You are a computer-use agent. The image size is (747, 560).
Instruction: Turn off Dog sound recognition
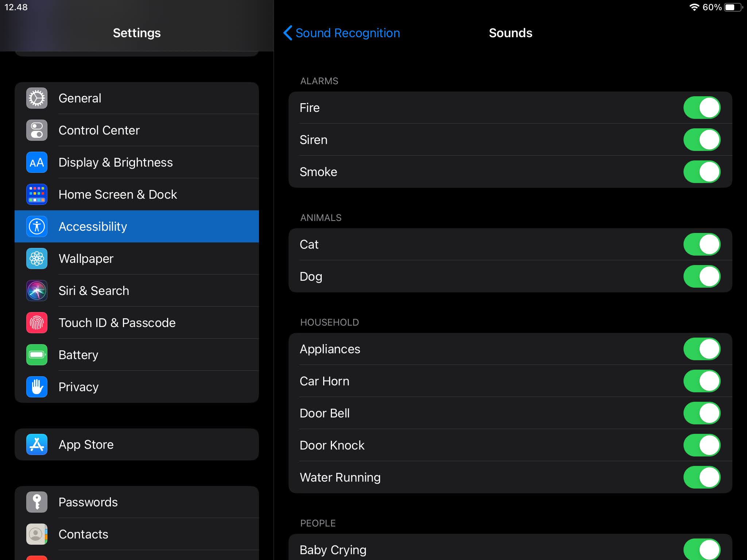[701, 276]
